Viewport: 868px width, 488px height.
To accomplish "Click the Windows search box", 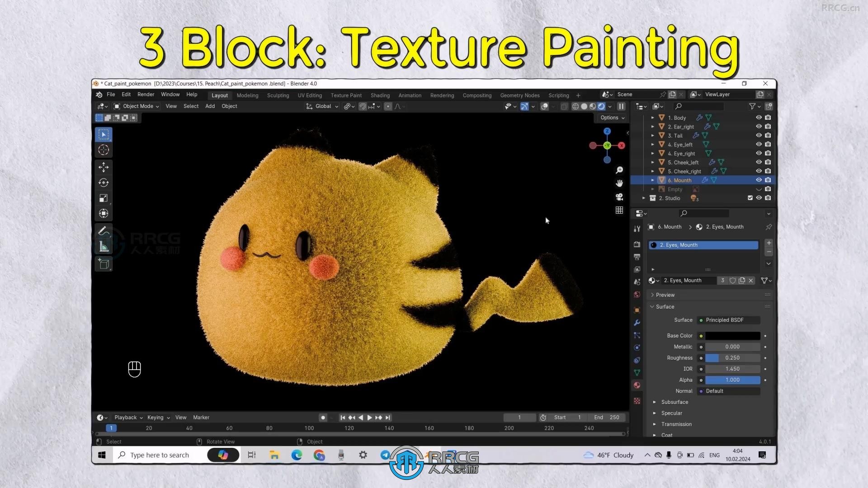I will pyautogui.click(x=159, y=455).
